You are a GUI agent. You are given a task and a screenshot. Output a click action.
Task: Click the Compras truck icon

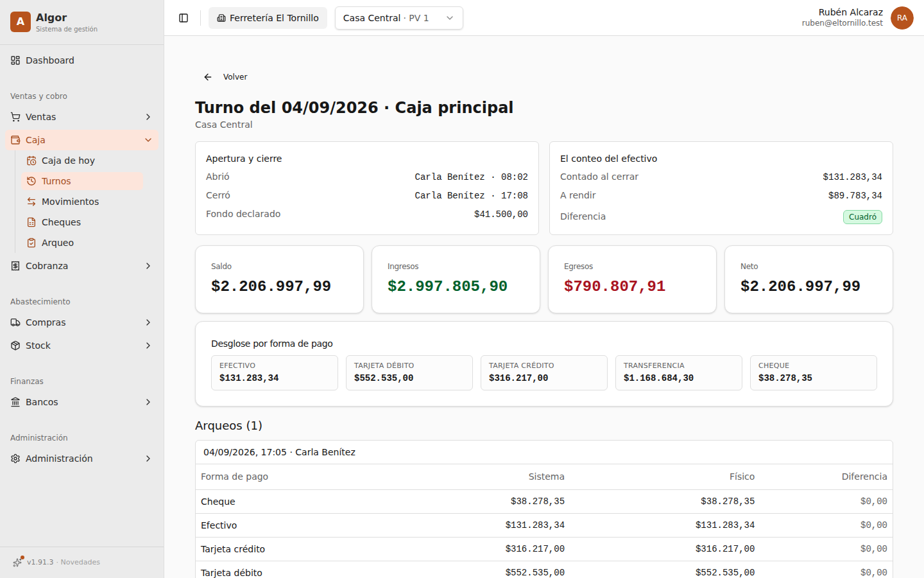point(15,322)
